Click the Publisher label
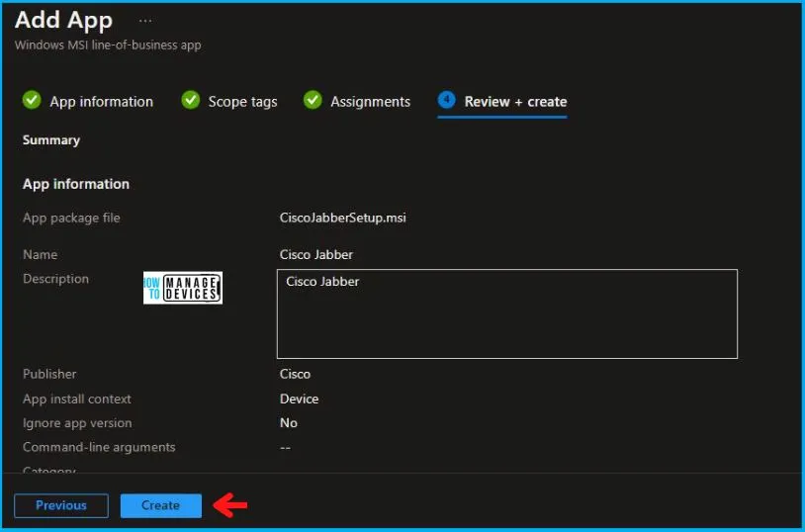The image size is (805, 532). pos(49,374)
